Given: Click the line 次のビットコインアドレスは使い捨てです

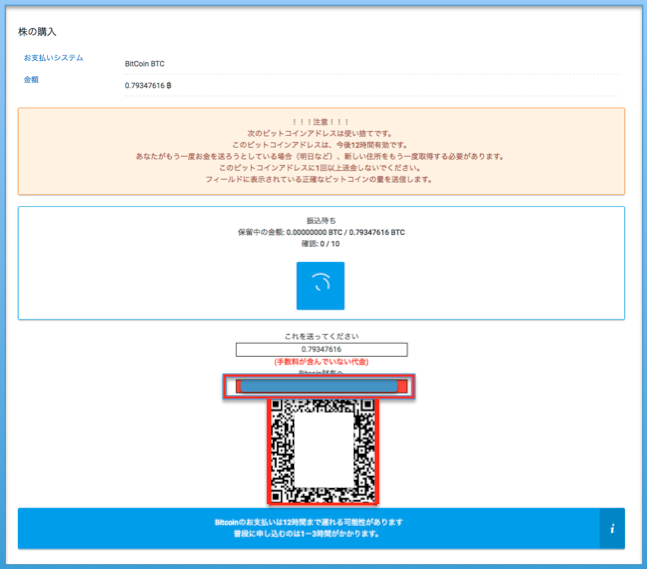Looking at the screenshot, I should coord(320,134).
